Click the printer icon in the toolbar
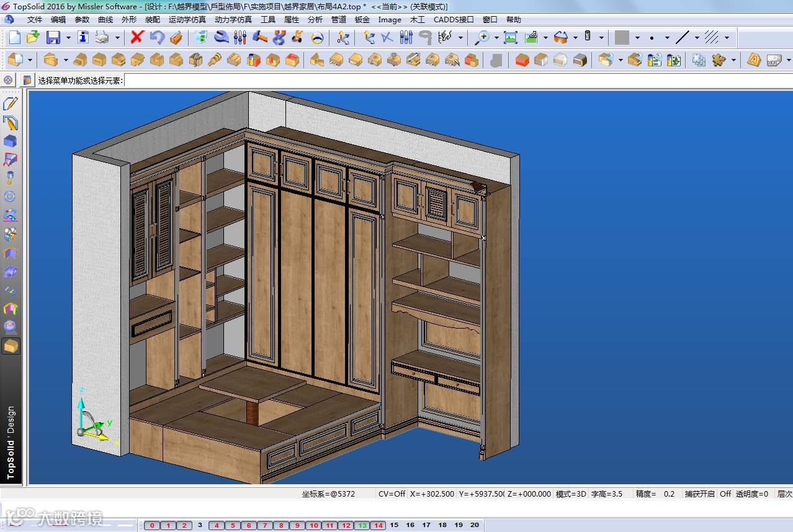 point(102,37)
